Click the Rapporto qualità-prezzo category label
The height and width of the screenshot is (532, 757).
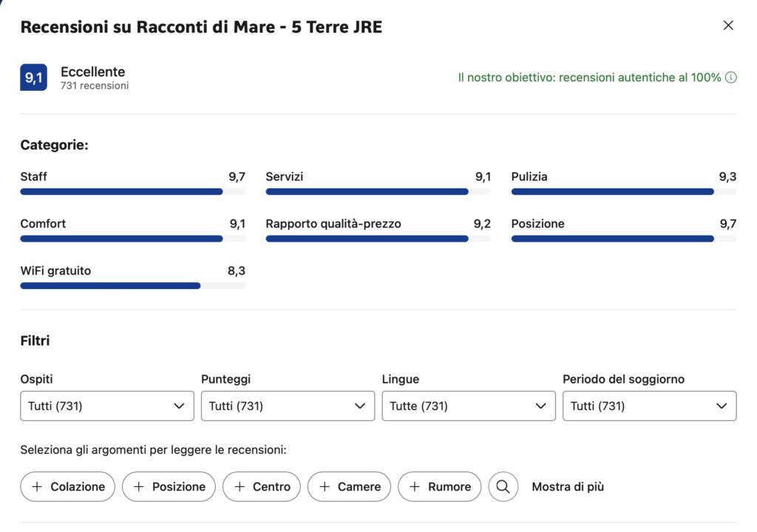(333, 224)
